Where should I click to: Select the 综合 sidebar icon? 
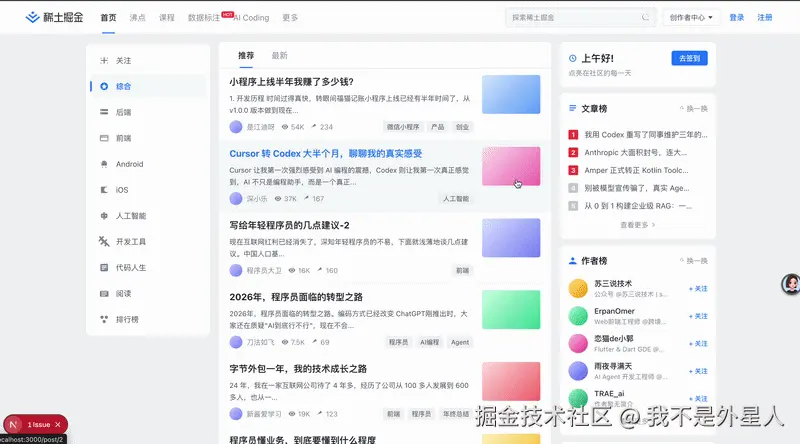pos(104,86)
